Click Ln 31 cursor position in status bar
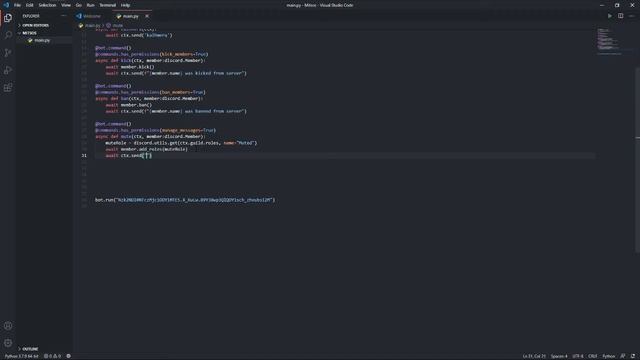The width and height of the screenshot is (640, 360). coord(534,356)
